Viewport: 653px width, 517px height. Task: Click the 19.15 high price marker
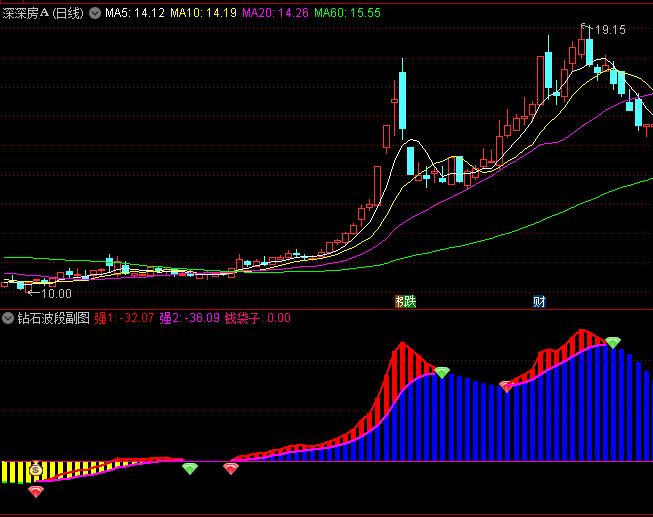[x=610, y=30]
